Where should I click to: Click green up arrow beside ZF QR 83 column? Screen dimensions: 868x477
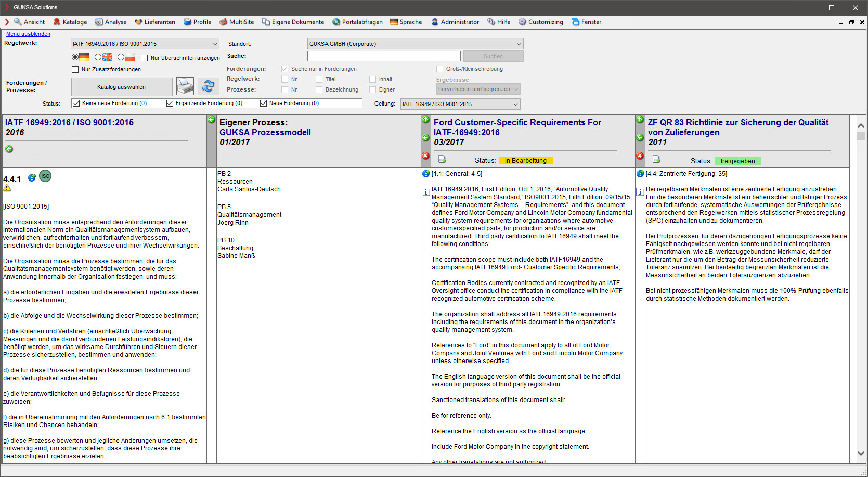[x=640, y=120]
